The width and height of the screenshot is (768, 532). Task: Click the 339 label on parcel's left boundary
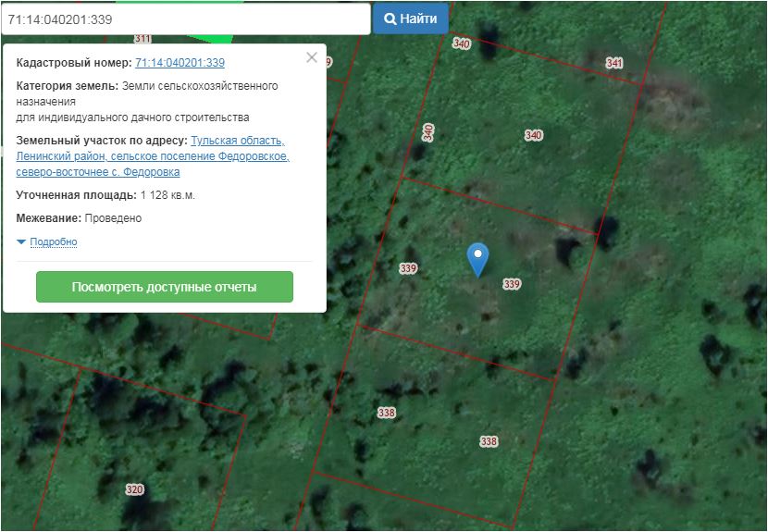pyautogui.click(x=408, y=268)
